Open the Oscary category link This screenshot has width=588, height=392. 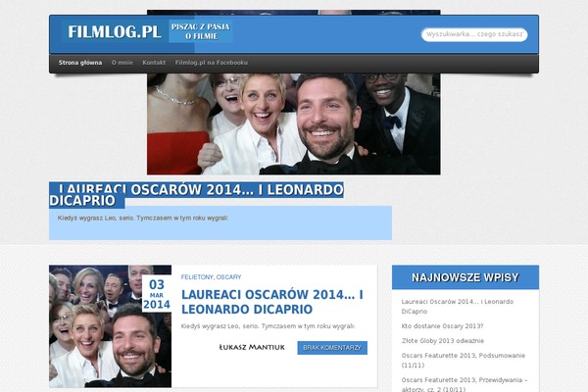click(228, 277)
